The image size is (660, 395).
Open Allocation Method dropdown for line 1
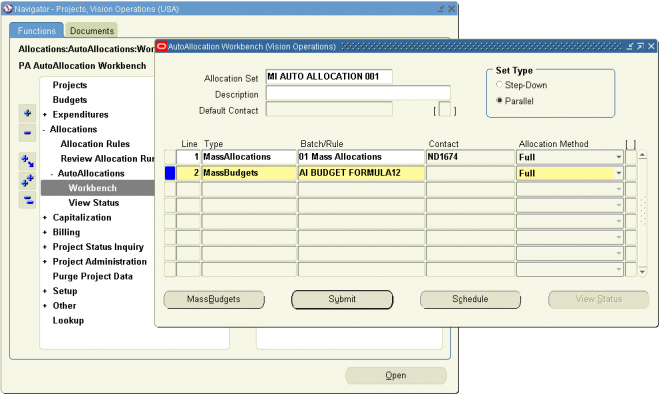click(618, 157)
